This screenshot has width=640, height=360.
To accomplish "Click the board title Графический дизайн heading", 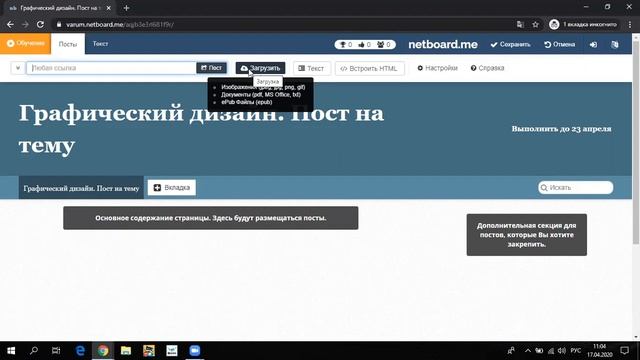I will click(x=201, y=129).
